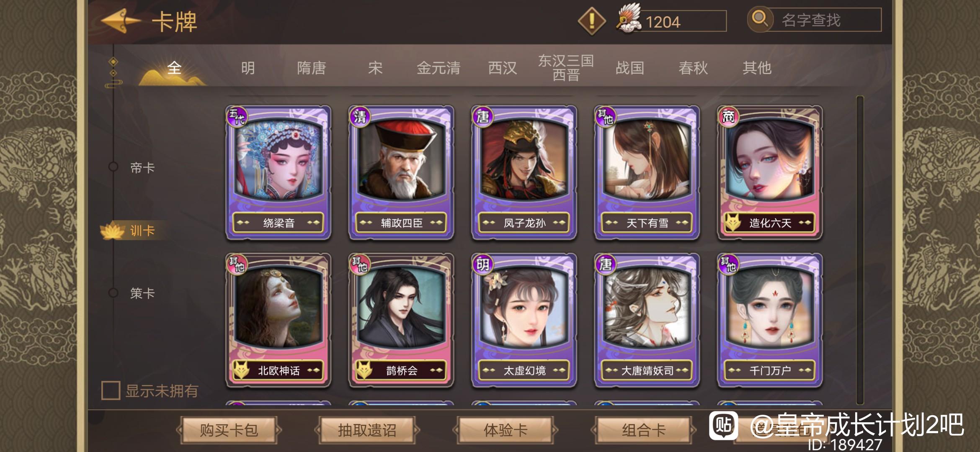Select the 策卡 category

pyautogui.click(x=142, y=293)
